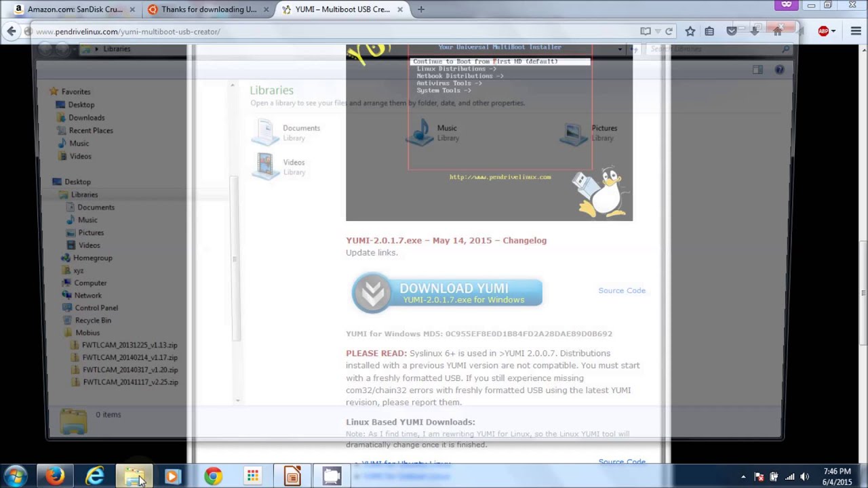The image size is (868, 488).
Task: Click the Adblock Plus ABP icon
Action: (823, 31)
